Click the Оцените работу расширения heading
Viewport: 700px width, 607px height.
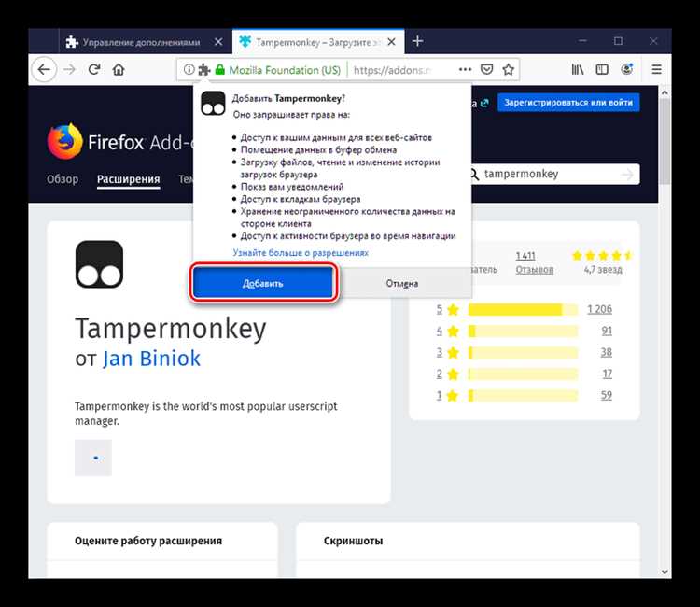pyautogui.click(x=148, y=541)
